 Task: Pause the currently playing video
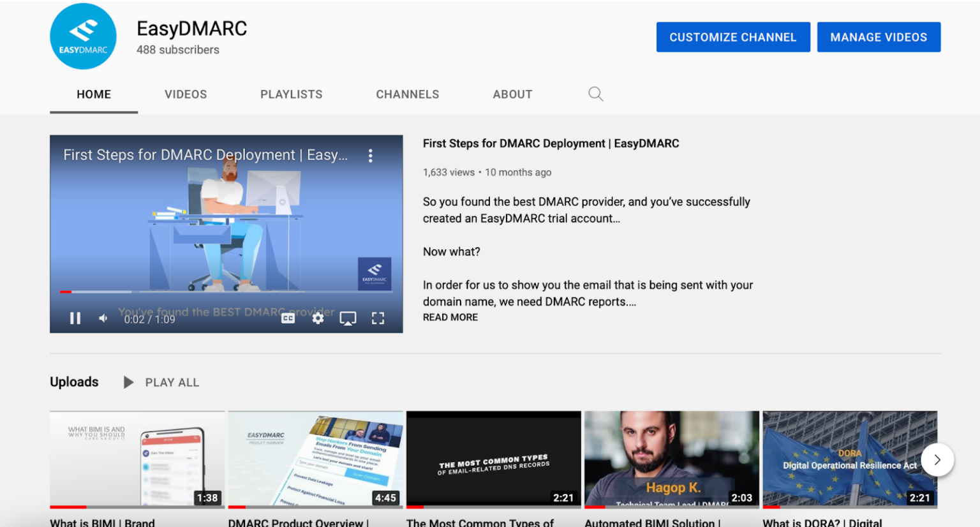75,318
